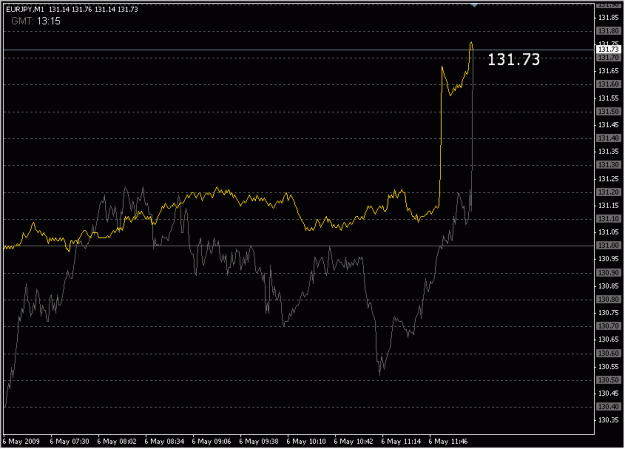Click the 131.40 price axis label
Image resolution: width=625 pixels, height=449 pixels.
(x=609, y=138)
